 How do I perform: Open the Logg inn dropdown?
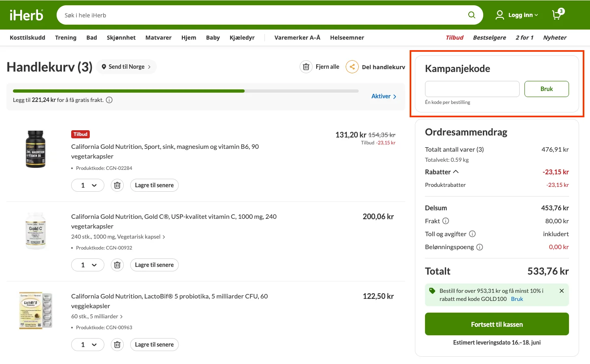click(x=523, y=15)
